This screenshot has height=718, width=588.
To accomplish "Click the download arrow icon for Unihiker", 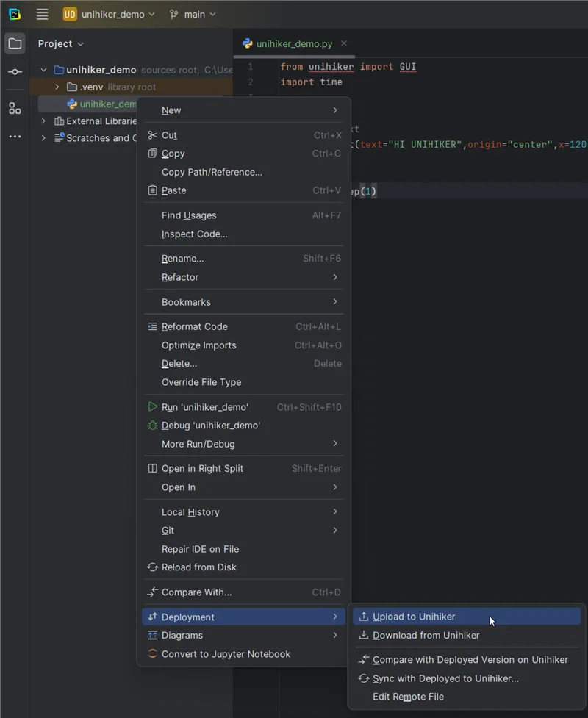I will [364, 635].
